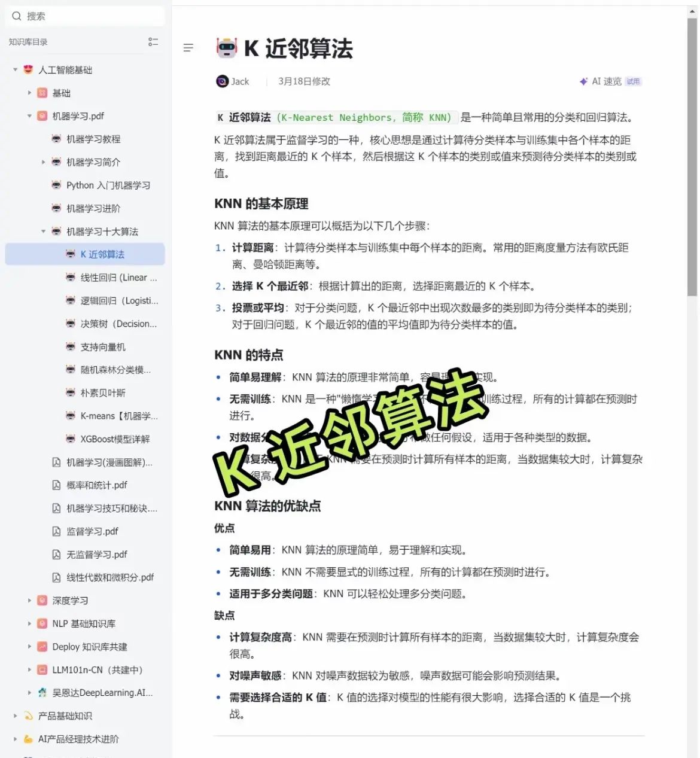Click the 人工智能基础 emoji icon
This screenshot has height=758, width=700.
point(28,69)
